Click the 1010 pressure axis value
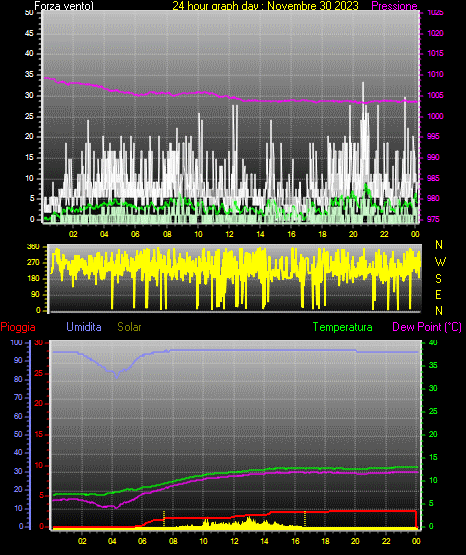This screenshot has width=466, height=555. coord(435,74)
